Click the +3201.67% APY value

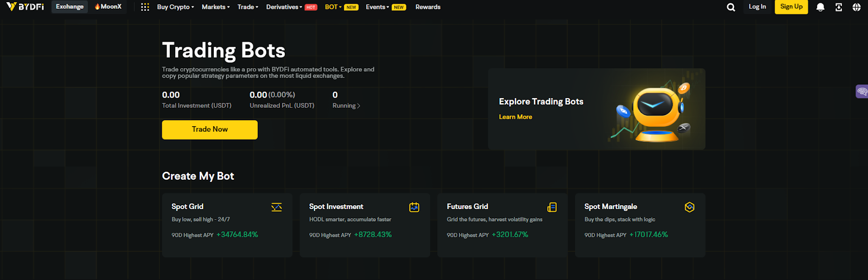pyautogui.click(x=510, y=235)
